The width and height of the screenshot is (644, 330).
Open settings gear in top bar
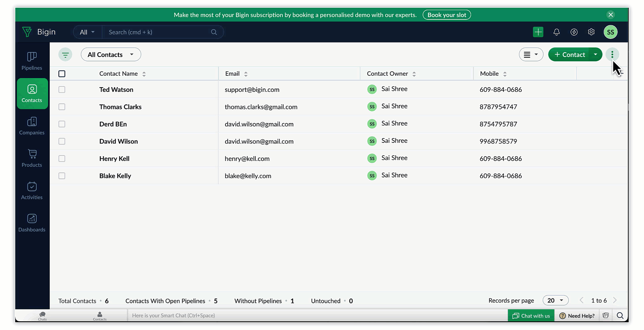591,32
